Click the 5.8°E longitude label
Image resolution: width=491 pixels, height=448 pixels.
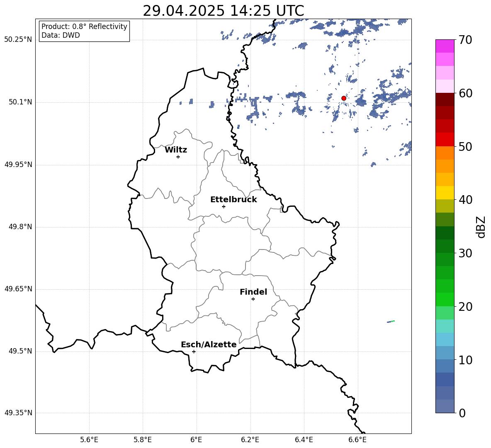point(143,440)
